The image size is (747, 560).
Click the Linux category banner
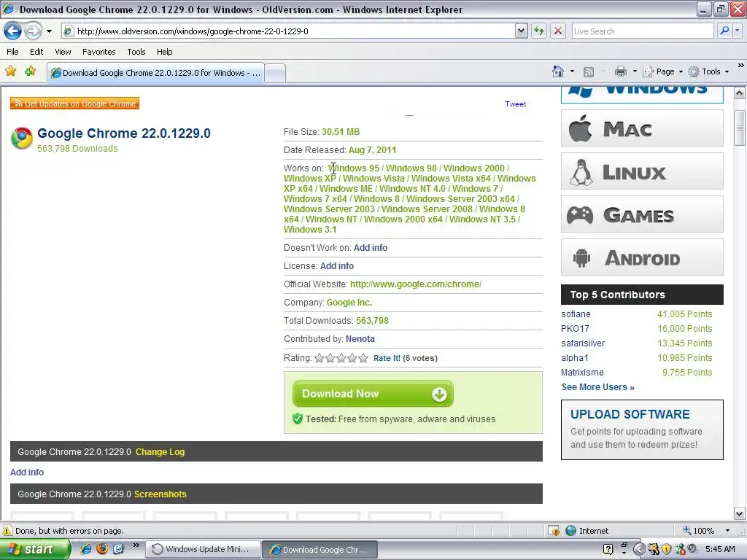[x=642, y=171]
